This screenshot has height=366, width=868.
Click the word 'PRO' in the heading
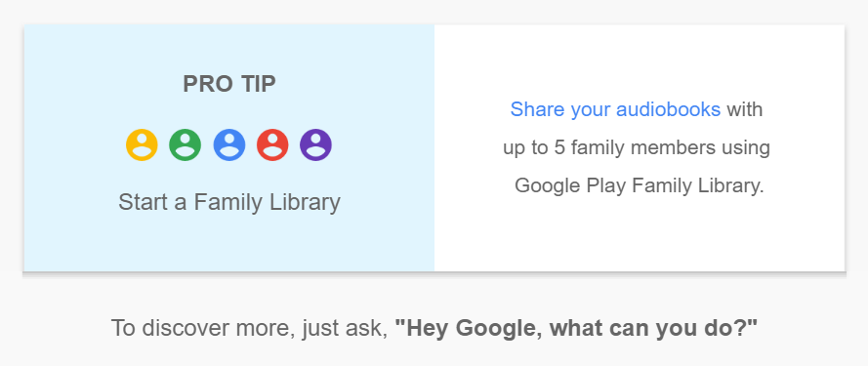(x=208, y=84)
